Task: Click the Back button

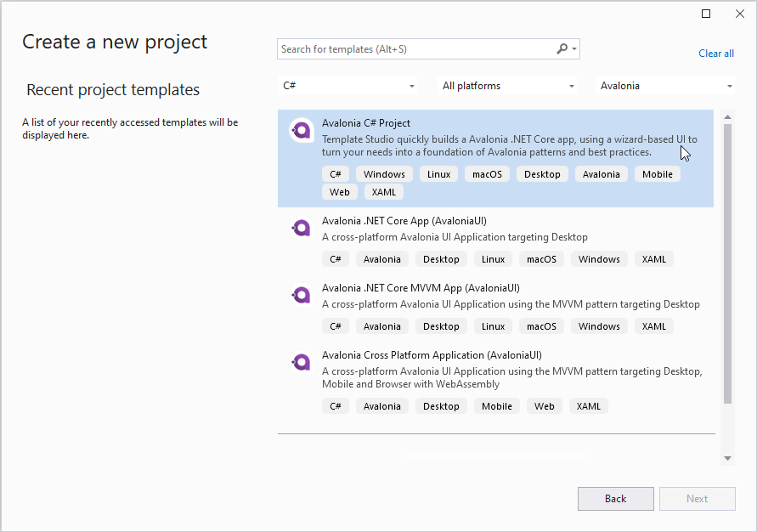Action: (616, 499)
